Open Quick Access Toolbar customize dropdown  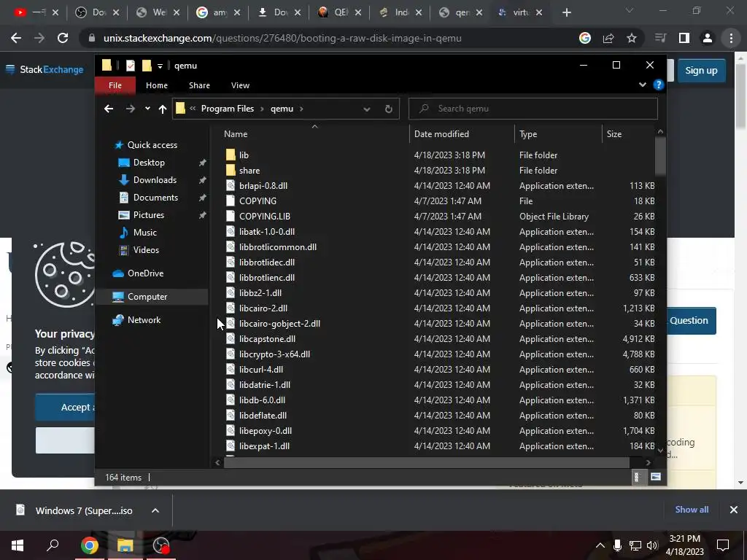coord(160,66)
